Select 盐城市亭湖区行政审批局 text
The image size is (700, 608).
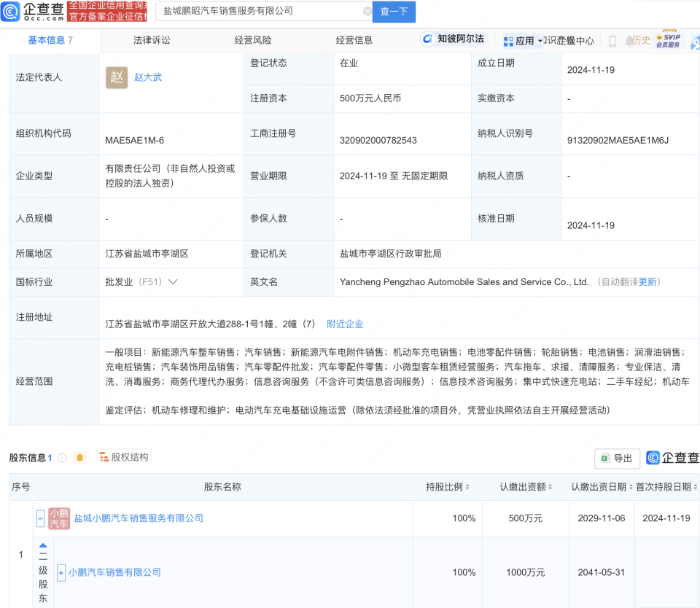(391, 254)
